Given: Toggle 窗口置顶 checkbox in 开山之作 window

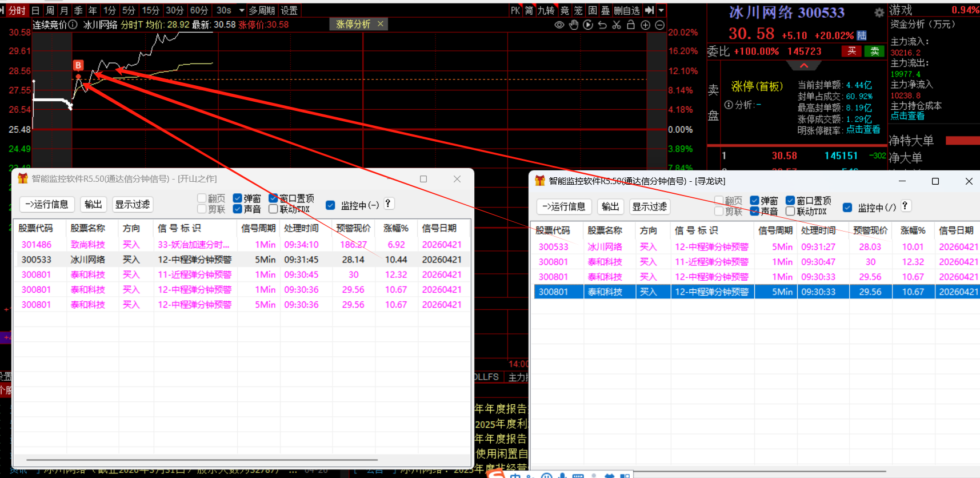Looking at the screenshot, I should (x=273, y=198).
